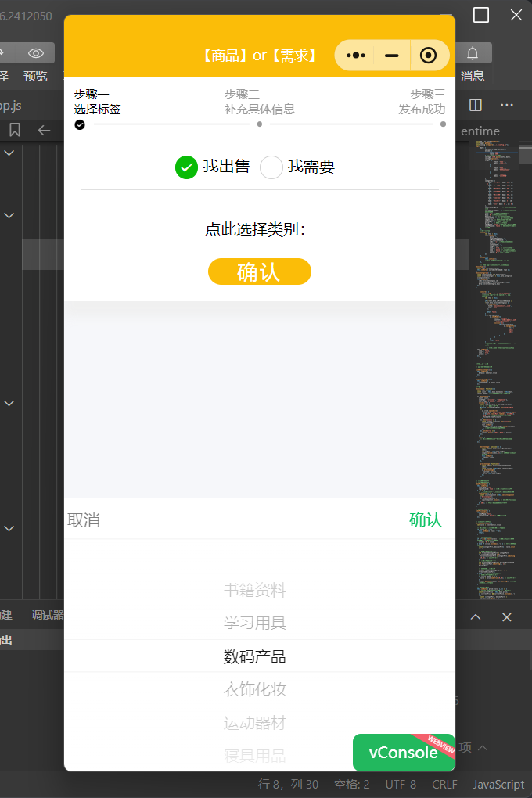
Task: Pick 寝具用品 in the category picker
Action: point(255,756)
